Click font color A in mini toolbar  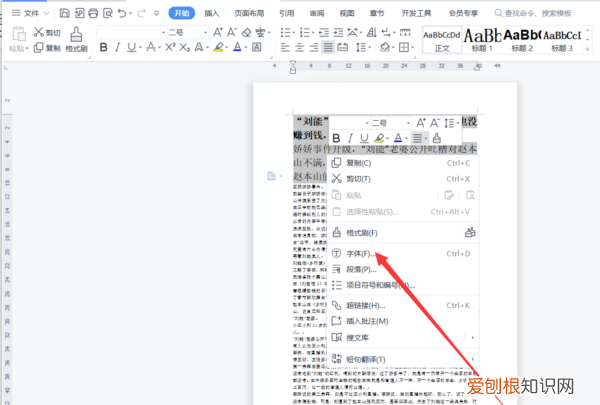tap(398, 138)
